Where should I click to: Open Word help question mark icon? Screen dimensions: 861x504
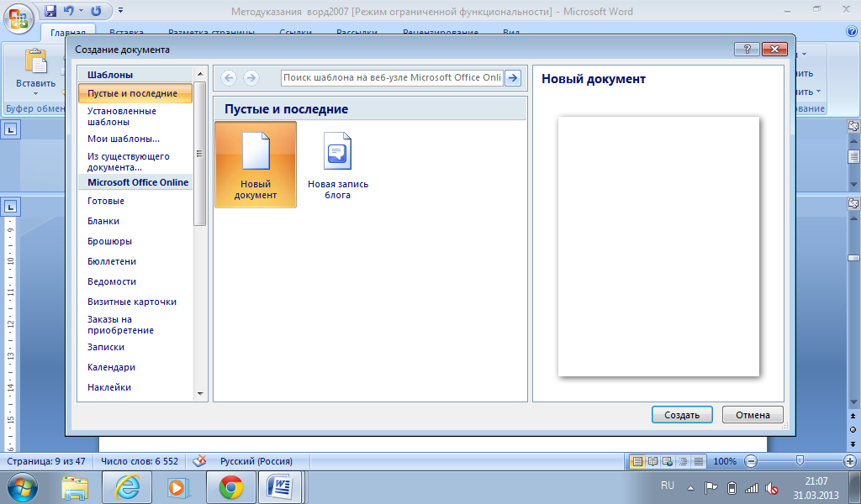(852, 31)
